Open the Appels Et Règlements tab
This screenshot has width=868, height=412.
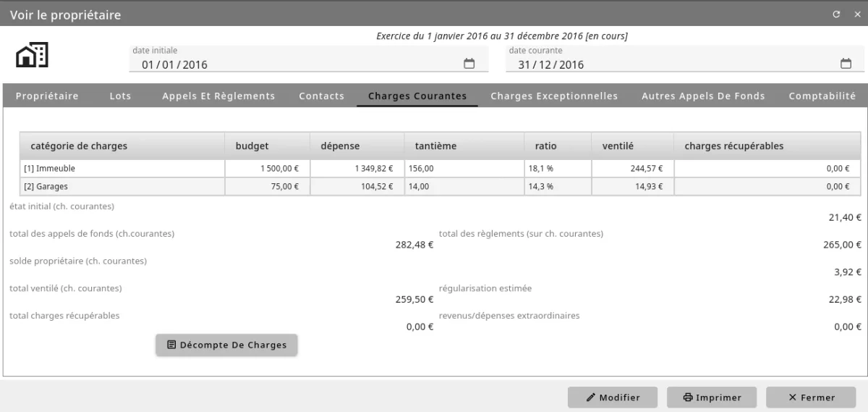[x=218, y=96]
